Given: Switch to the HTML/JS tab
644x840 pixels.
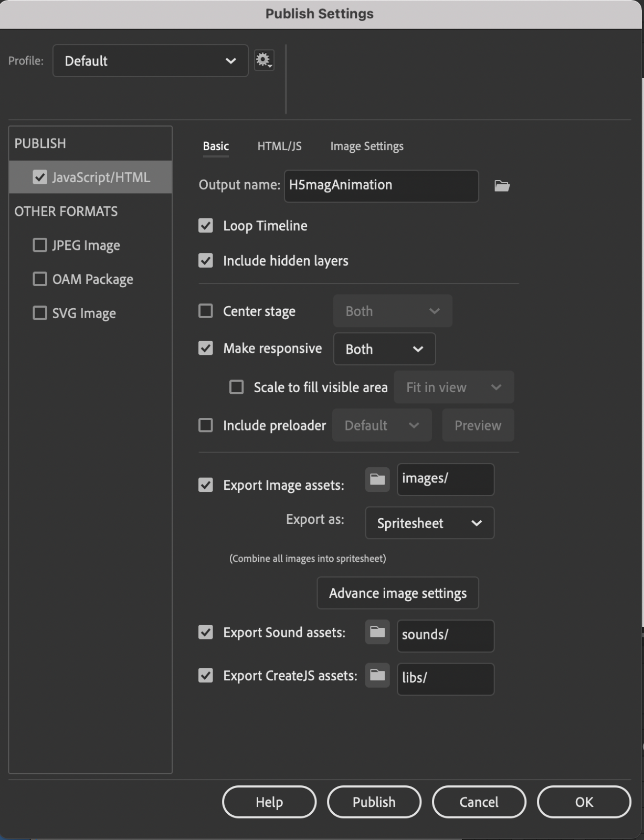Looking at the screenshot, I should tap(279, 146).
